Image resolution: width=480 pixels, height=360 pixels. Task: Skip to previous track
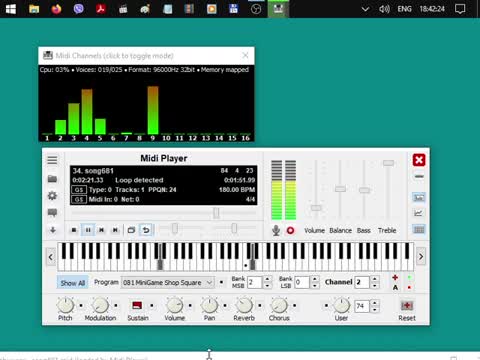coord(101,230)
